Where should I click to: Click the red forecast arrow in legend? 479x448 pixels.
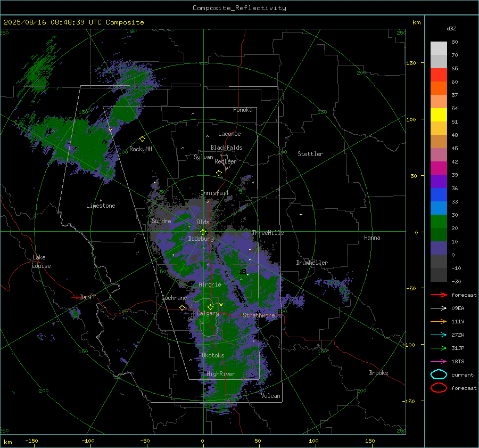coord(439,295)
